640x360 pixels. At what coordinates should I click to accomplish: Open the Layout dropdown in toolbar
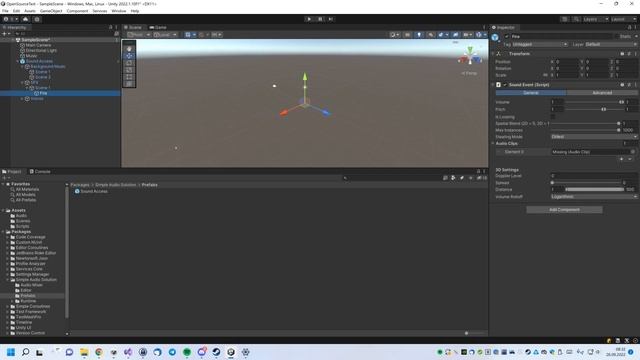(623, 19)
